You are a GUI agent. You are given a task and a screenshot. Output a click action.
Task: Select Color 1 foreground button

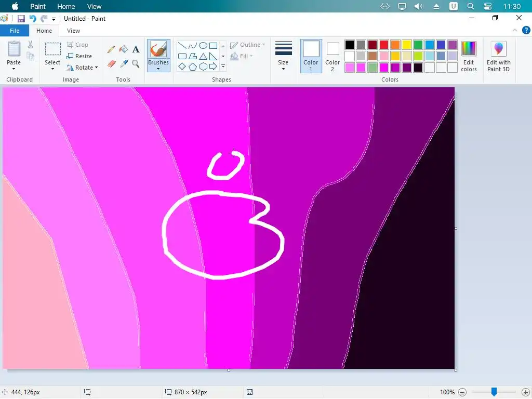coord(311,56)
